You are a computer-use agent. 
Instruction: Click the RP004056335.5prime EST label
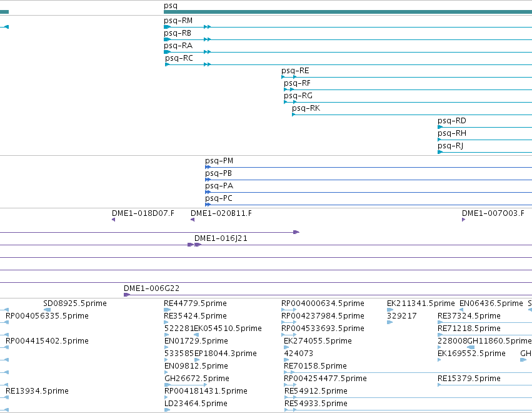click(47, 316)
